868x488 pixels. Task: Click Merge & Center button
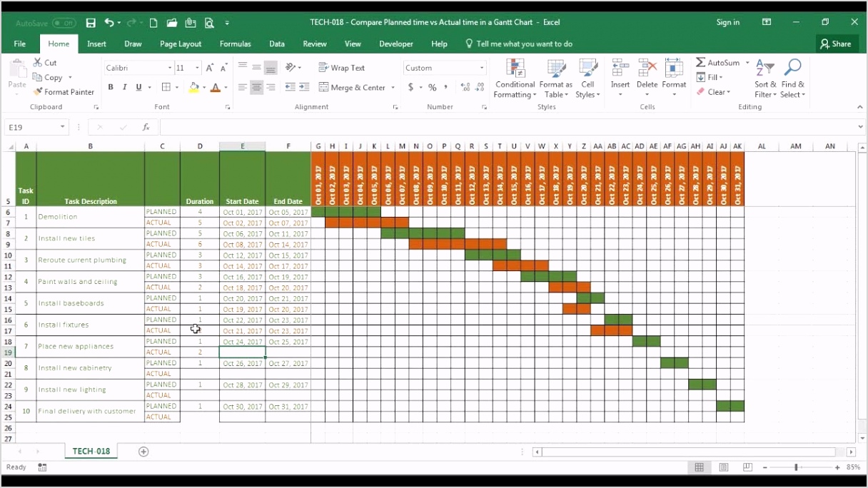[352, 87]
